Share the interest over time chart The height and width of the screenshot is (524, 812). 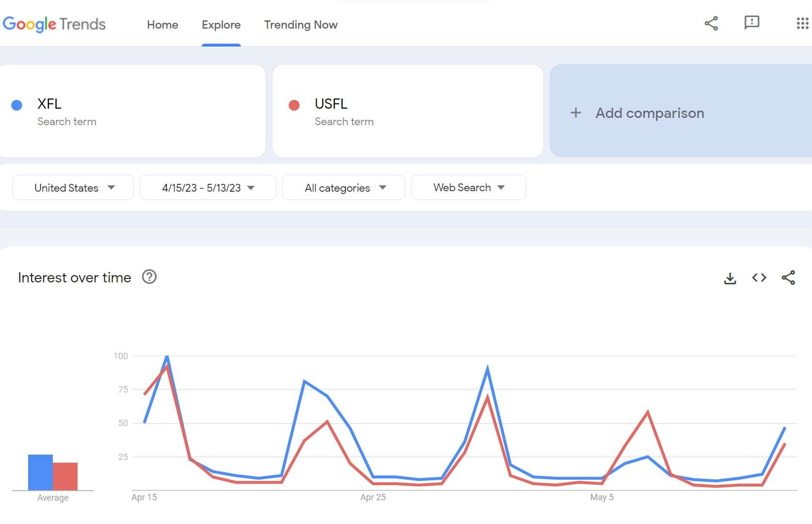[x=788, y=278]
